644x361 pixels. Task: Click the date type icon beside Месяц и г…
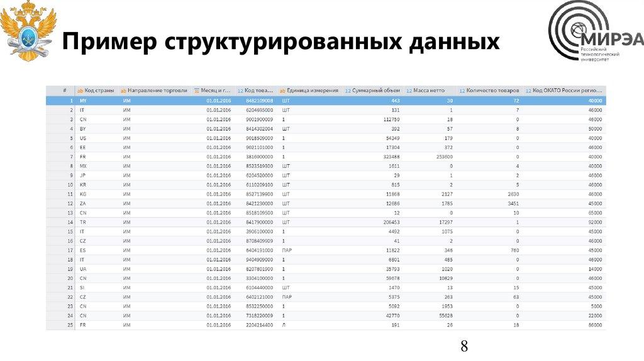196,91
